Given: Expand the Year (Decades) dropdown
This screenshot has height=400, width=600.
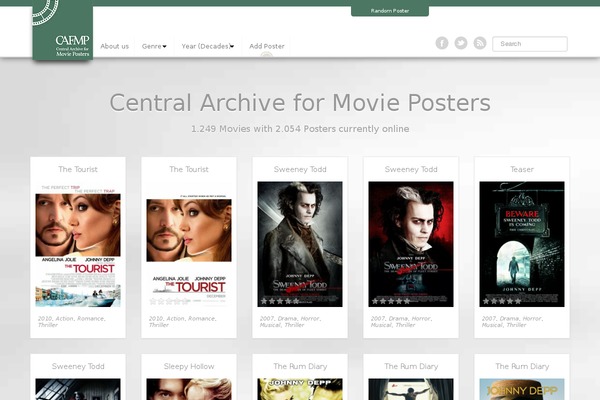Looking at the screenshot, I should [208, 46].
